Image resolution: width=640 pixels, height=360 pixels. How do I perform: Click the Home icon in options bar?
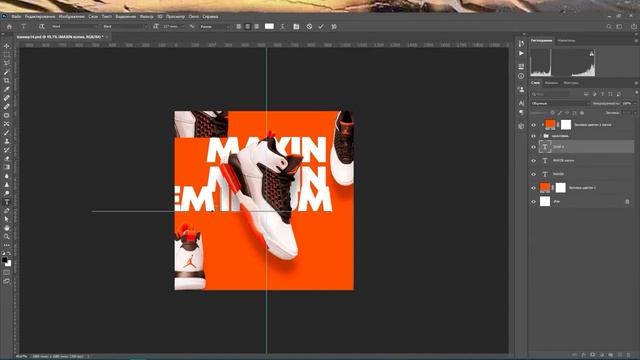(9, 27)
